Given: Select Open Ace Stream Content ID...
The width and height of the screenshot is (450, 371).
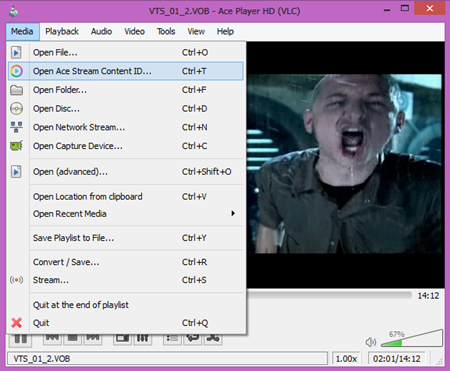Looking at the screenshot, I should [x=126, y=71].
